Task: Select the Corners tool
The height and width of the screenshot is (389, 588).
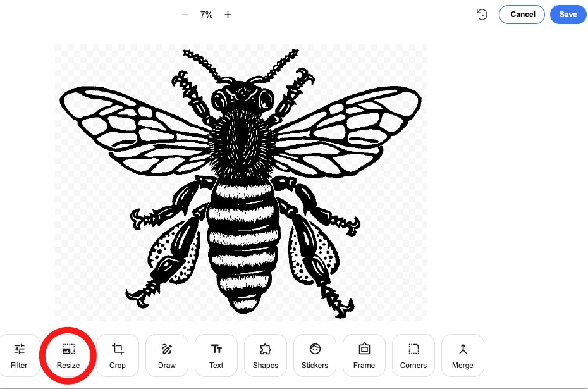Action: [x=413, y=355]
